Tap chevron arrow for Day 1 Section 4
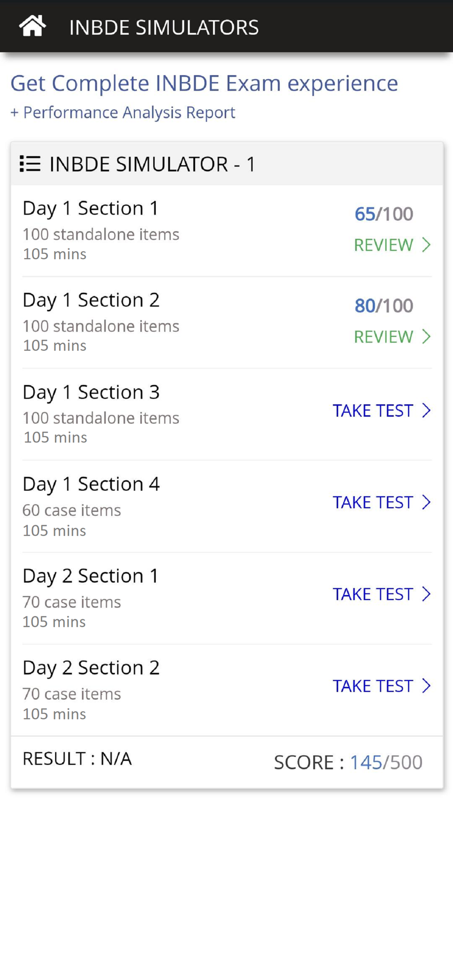 (x=426, y=502)
